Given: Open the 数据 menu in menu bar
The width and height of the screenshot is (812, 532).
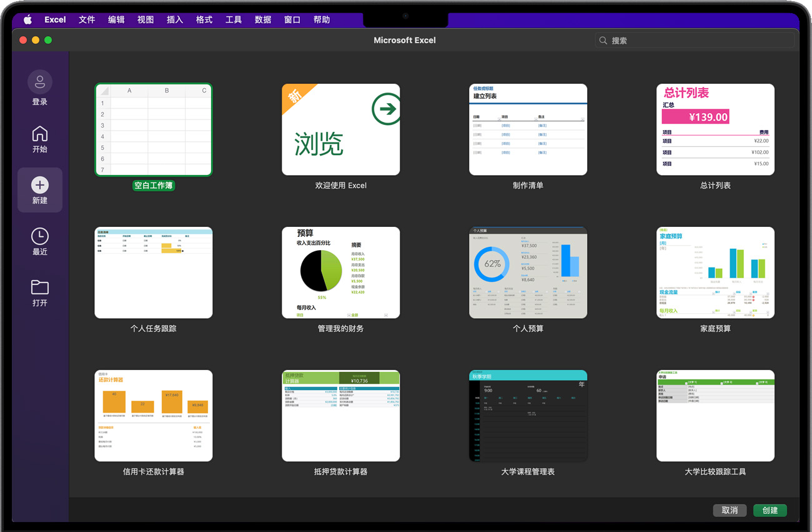Looking at the screenshot, I should [x=263, y=20].
